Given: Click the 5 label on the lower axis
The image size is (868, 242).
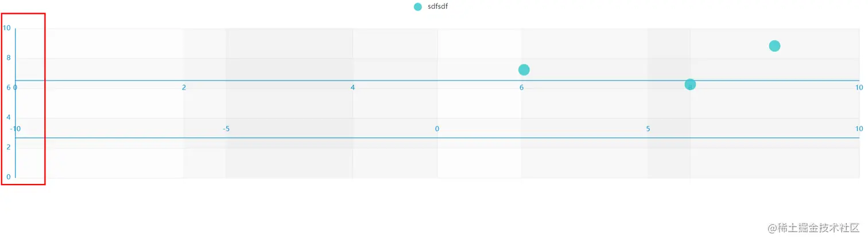Looking at the screenshot, I should (648, 129).
